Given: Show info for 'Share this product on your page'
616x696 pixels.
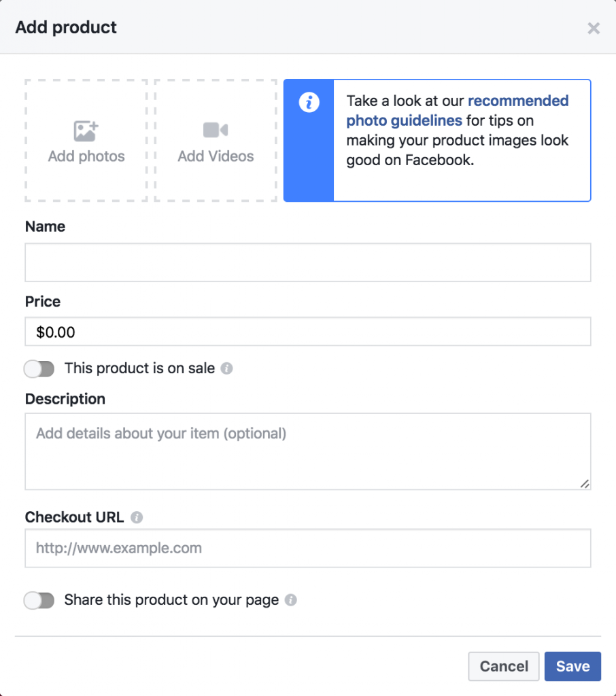Looking at the screenshot, I should 290,600.
